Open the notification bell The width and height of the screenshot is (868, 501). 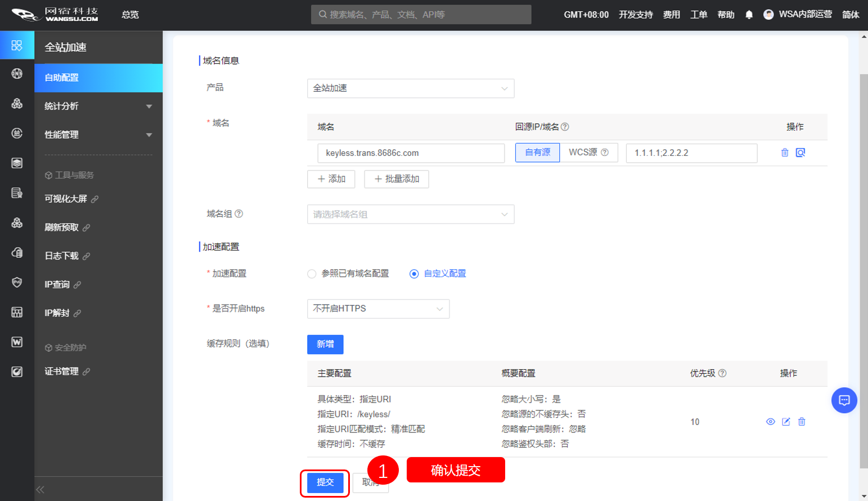(x=749, y=15)
